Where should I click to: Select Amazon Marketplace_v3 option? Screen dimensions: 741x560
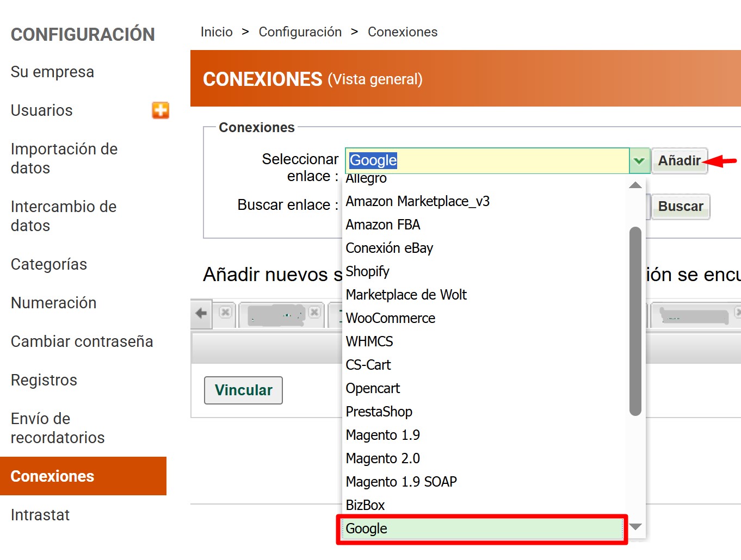pos(418,201)
